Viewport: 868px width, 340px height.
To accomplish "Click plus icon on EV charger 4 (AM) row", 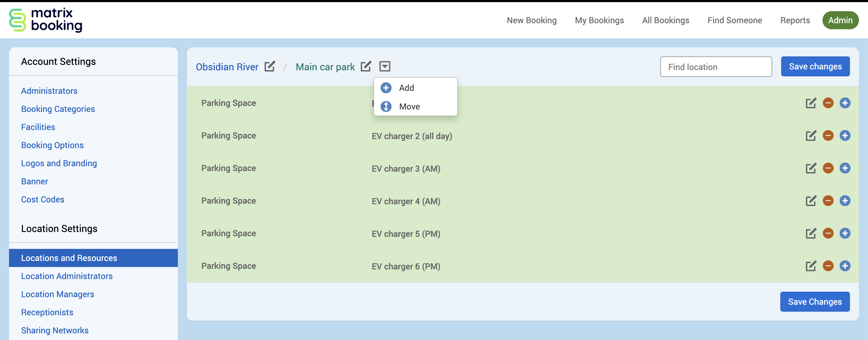I will [845, 201].
